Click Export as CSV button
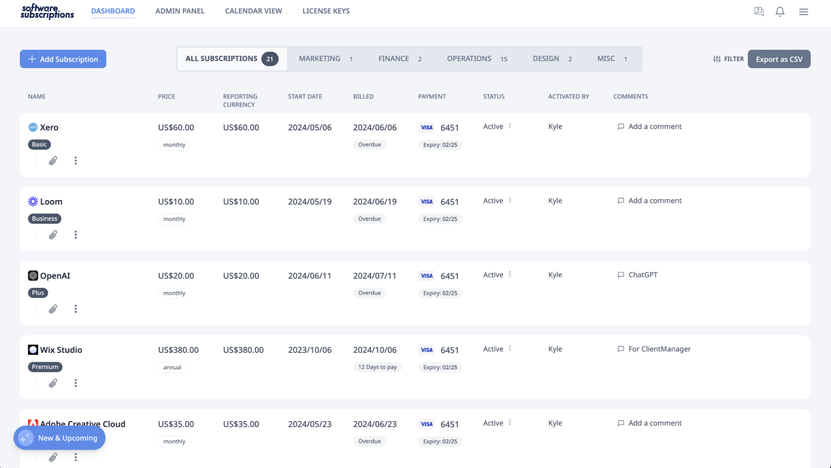Screen dimensions: 831x468 pyautogui.click(x=779, y=59)
